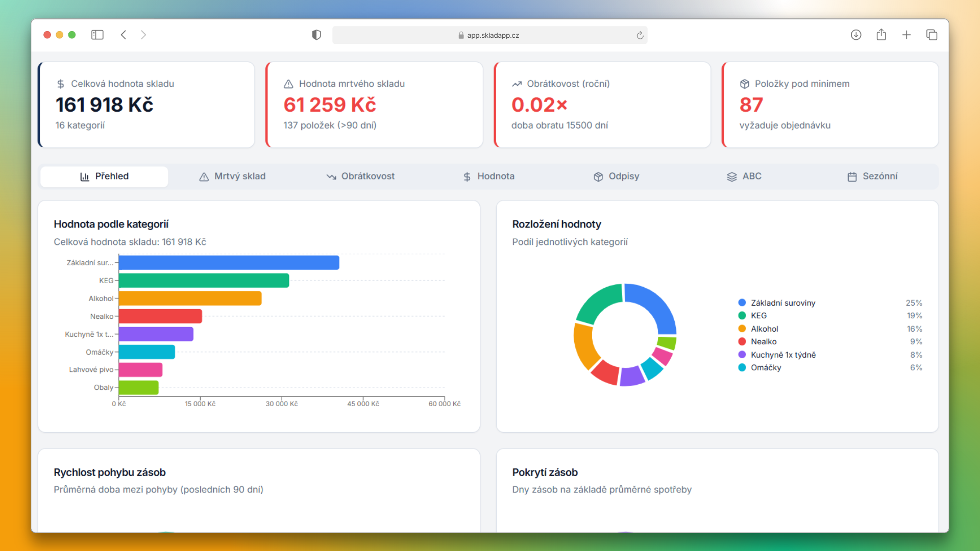The height and width of the screenshot is (551, 980).
Task: Open the privacy shield icon
Action: point(316,35)
